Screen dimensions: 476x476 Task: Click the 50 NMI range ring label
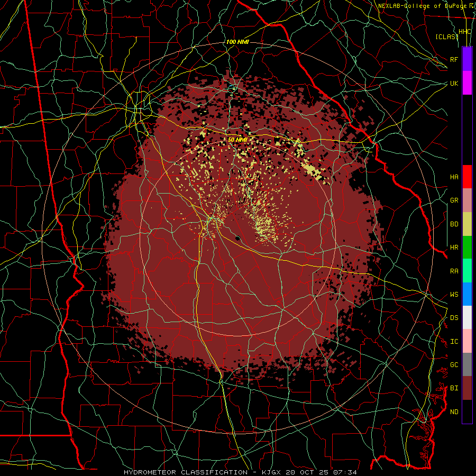(237, 140)
